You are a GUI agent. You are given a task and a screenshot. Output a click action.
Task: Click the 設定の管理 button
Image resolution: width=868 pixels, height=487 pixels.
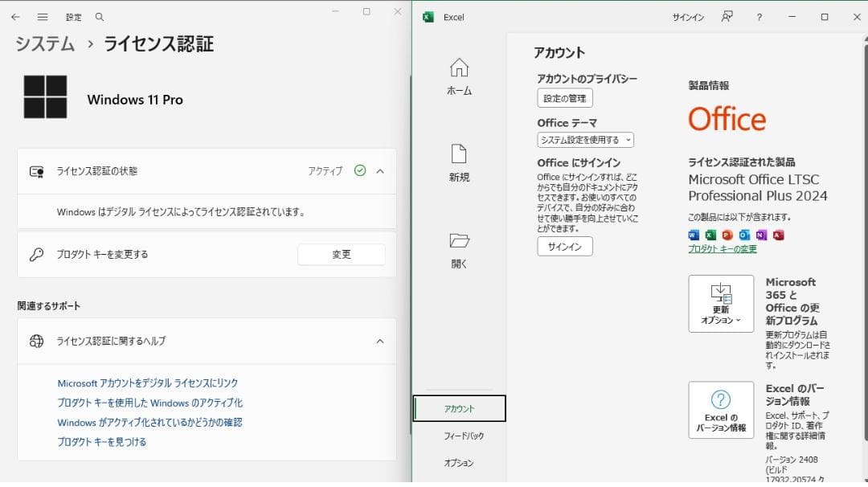[564, 98]
